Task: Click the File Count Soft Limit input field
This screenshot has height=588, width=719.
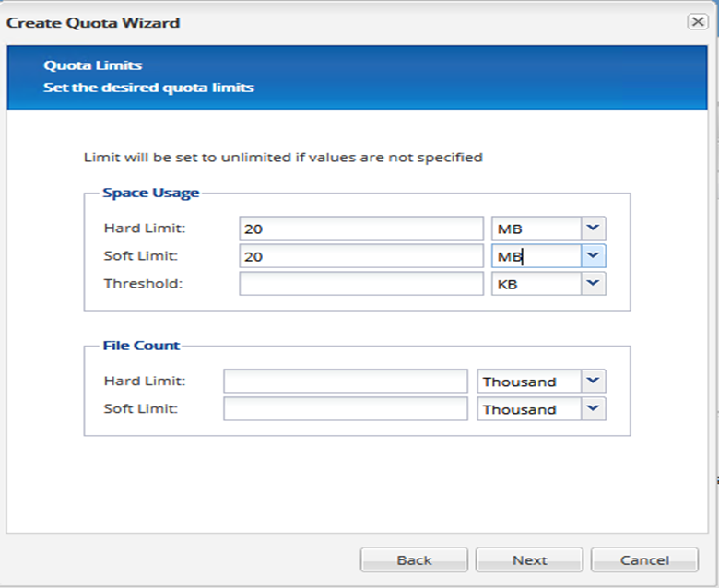Action: tap(345, 409)
